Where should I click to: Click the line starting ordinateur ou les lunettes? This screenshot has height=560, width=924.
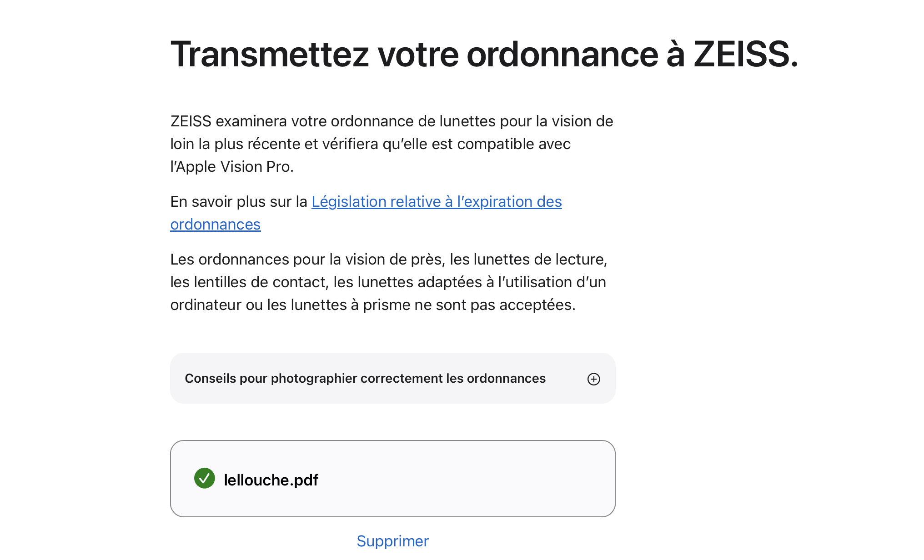coord(373,305)
